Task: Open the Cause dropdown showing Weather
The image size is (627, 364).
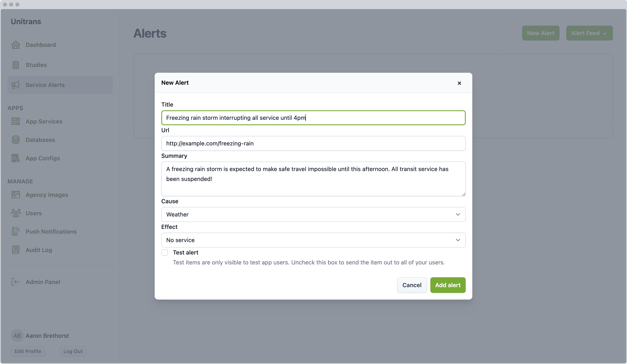Action: [313, 214]
